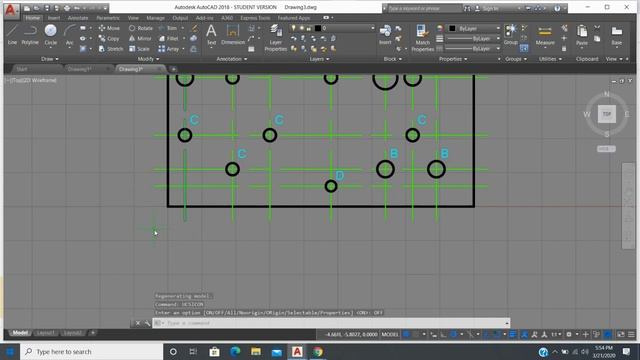Viewport: 640px width, 360px height.
Task: Click the black object color swatch
Action: pyautogui.click(x=452, y=28)
